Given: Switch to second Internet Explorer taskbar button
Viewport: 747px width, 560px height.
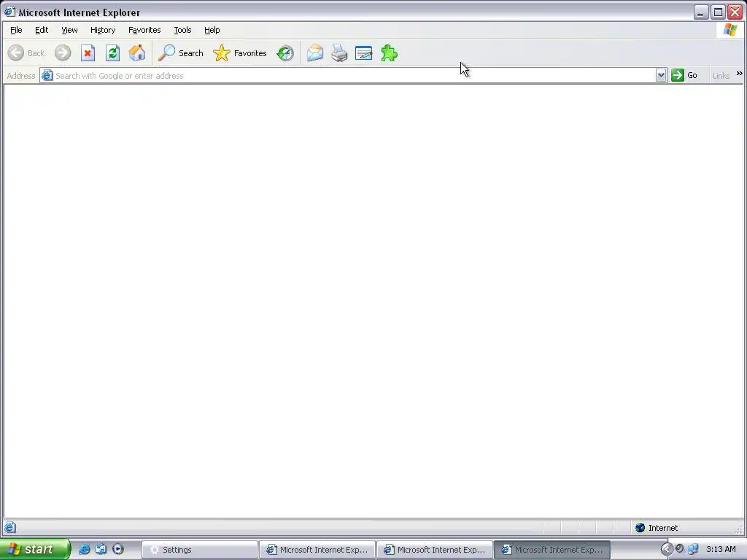Looking at the screenshot, I should click(x=435, y=550).
